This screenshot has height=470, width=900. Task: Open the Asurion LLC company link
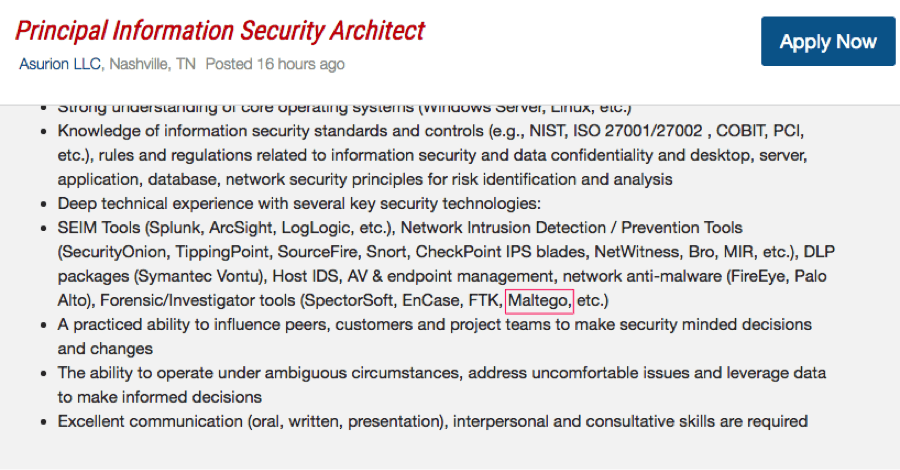pyautogui.click(x=60, y=64)
